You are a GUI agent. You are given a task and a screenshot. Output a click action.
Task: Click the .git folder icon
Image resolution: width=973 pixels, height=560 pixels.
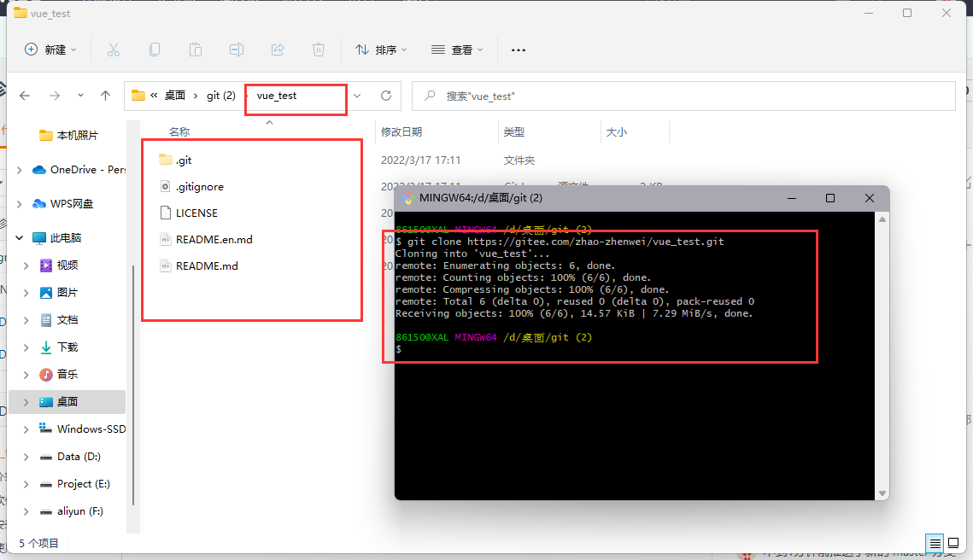[x=165, y=160]
